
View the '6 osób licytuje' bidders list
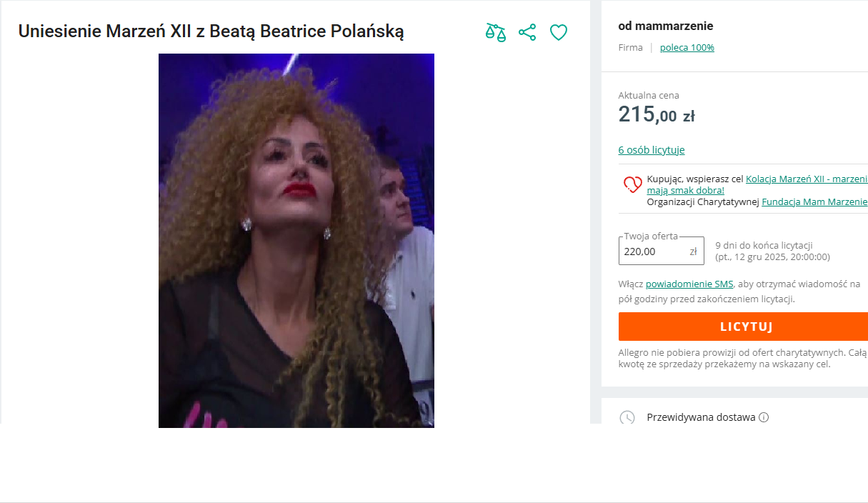coord(651,150)
